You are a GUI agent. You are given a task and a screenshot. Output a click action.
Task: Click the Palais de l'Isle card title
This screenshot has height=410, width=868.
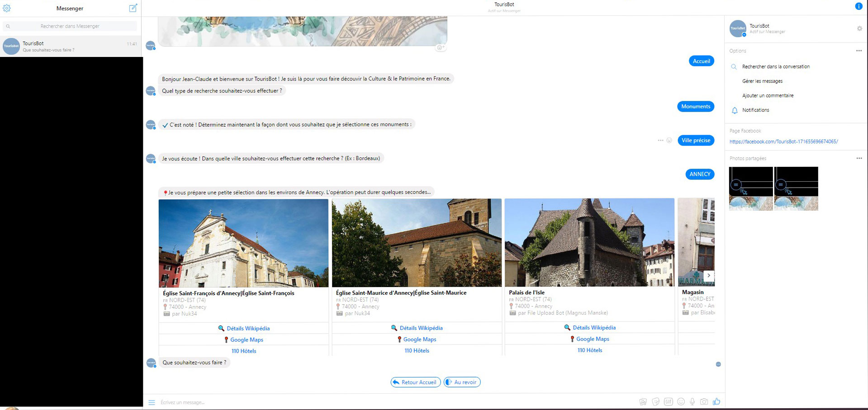pyautogui.click(x=526, y=292)
